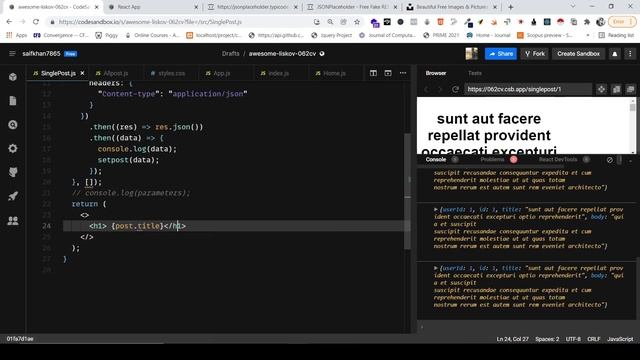Open the Apps bookmark
This screenshot has height=360, width=640.
pos(16,36)
